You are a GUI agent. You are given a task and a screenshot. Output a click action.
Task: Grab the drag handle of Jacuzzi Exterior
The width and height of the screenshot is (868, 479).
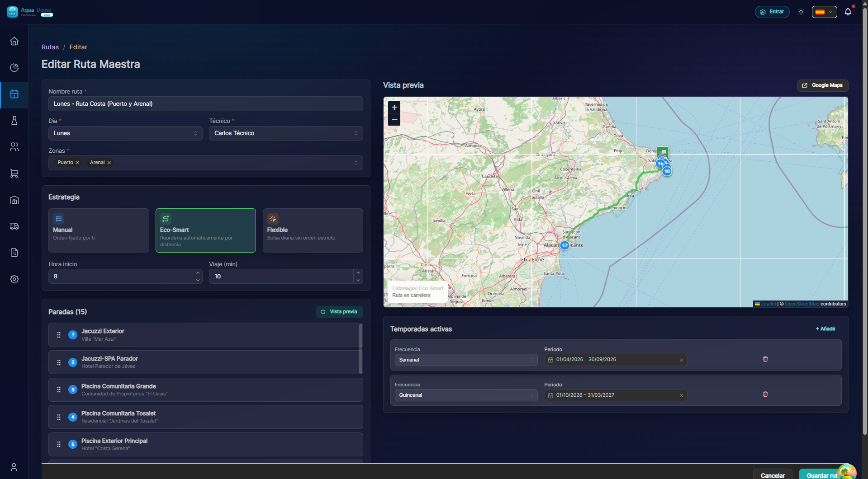coord(59,335)
